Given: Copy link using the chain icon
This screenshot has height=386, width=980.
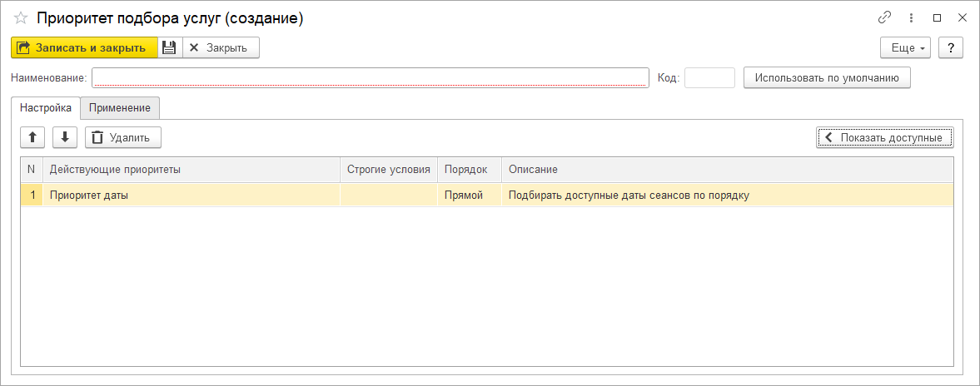Looking at the screenshot, I should pos(884,18).
